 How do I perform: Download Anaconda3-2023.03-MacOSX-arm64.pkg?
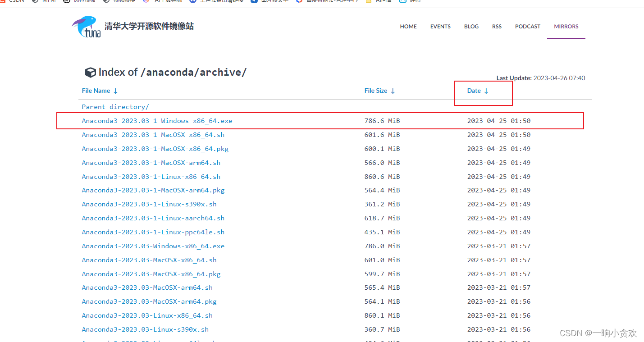pyautogui.click(x=149, y=301)
